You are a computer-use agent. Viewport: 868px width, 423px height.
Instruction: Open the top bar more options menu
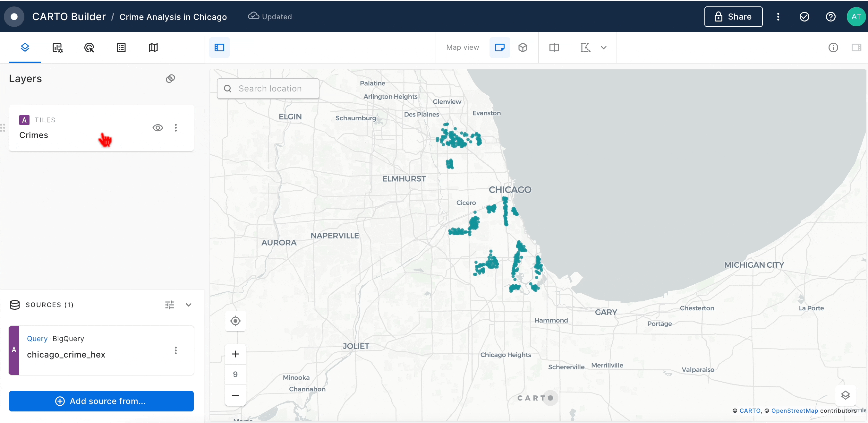pos(778,16)
